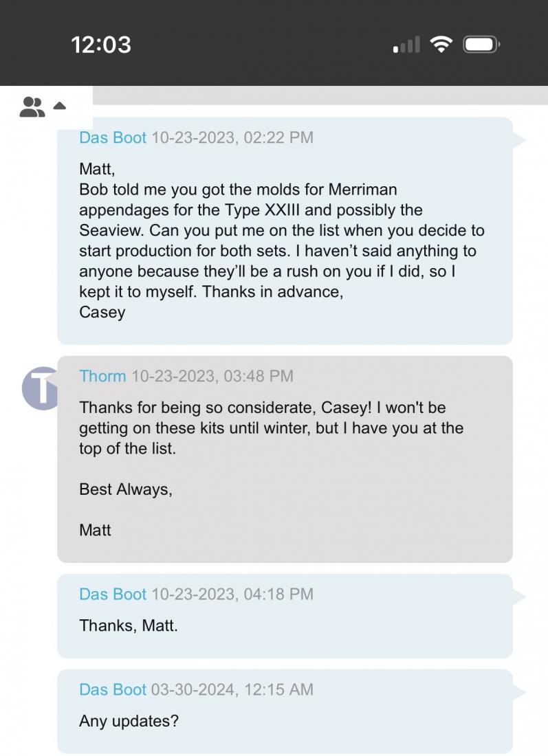The width and height of the screenshot is (548, 756).
Task: Click the gray header bar above messages
Action: click(x=320, y=96)
